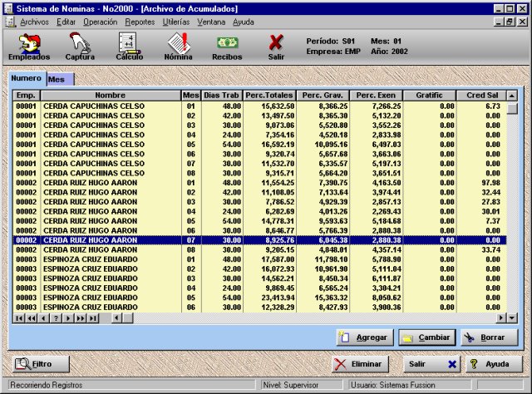Click the Ayuda help button
Image resolution: width=532 pixels, height=394 pixels.
(490, 364)
